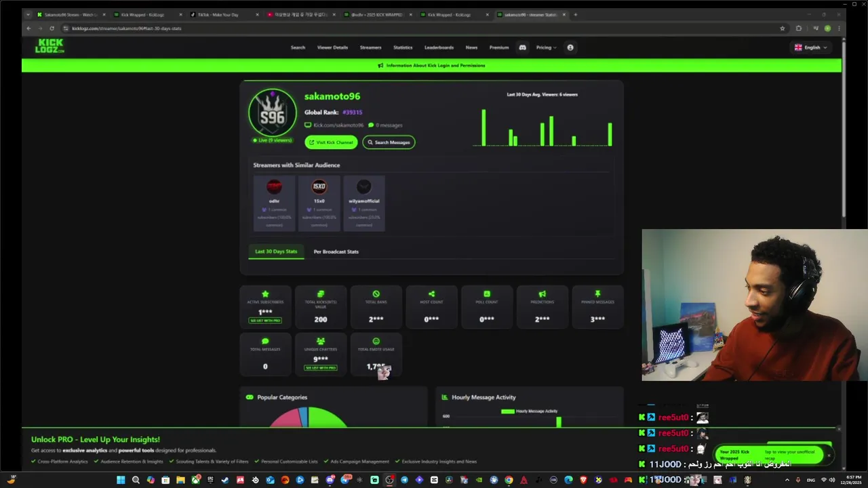Open Windows taskbar search
This screenshot has height=488, width=868.
[x=136, y=480]
